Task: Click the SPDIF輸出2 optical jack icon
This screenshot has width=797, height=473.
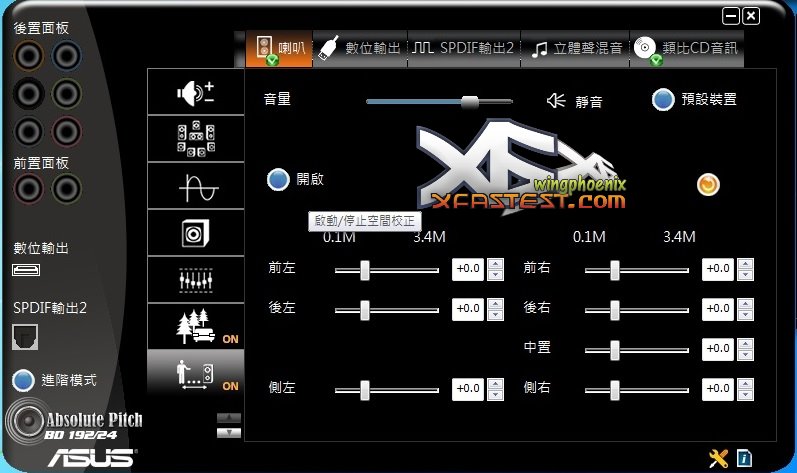Action: coord(25,337)
